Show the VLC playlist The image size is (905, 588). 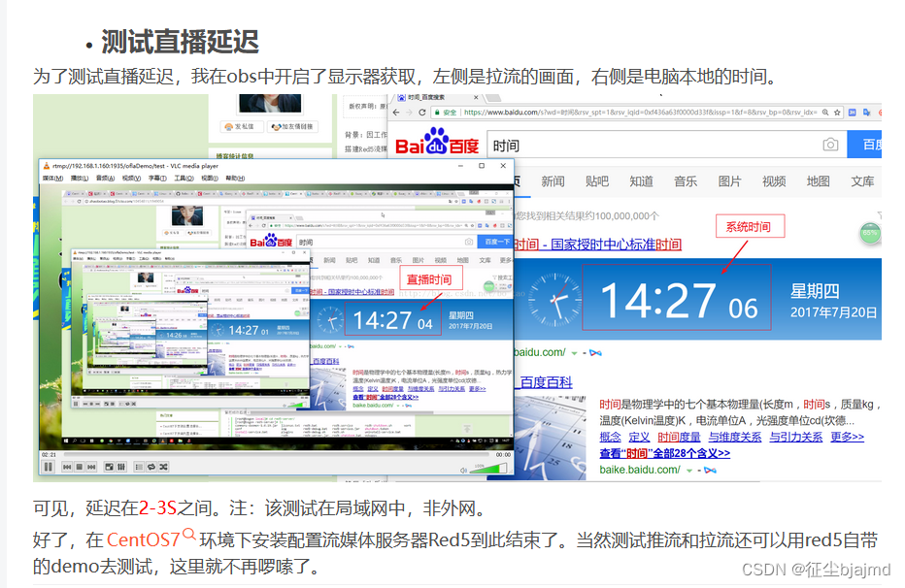tap(139, 467)
